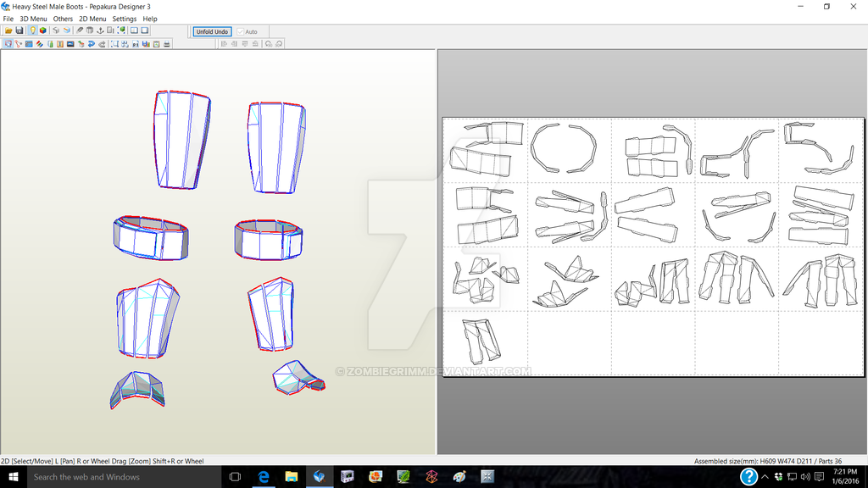
Task: Click the blue-topped cube icon
Action: coord(66,30)
